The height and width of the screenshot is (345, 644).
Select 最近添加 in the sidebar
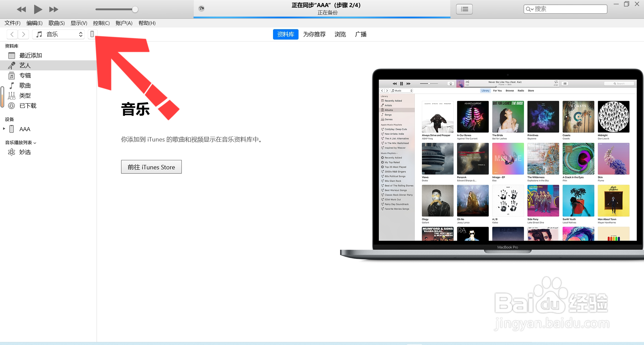point(48,55)
